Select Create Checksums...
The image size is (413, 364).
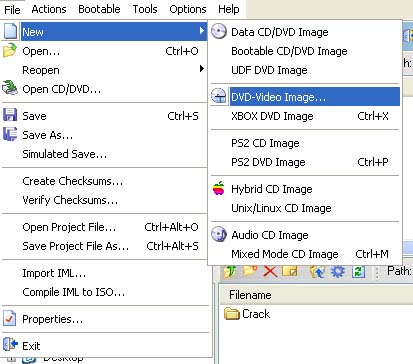point(104,181)
